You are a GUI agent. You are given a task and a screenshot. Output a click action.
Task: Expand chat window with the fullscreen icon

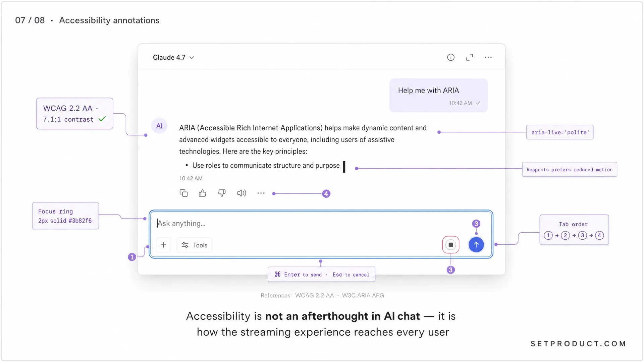tap(470, 57)
